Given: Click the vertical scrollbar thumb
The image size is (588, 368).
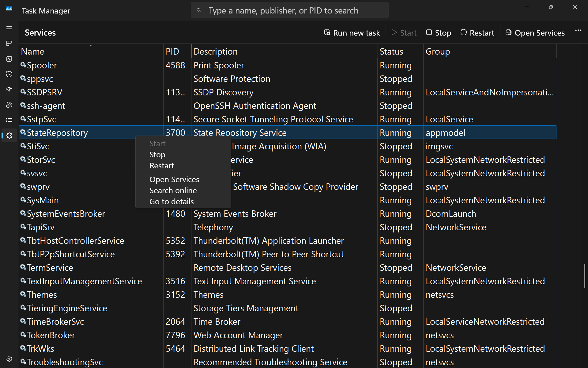Looking at the screenshot, I should point(585,275).
